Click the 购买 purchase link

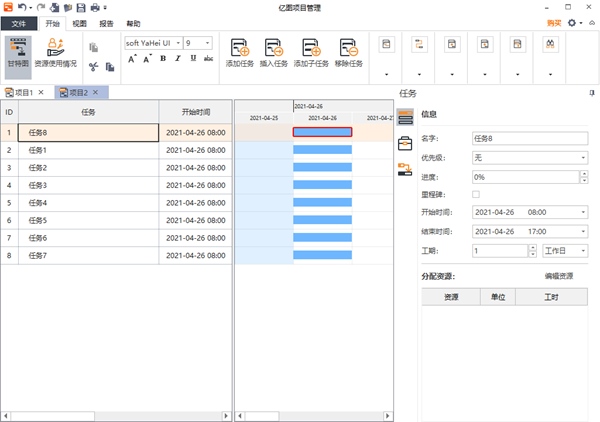554,22
